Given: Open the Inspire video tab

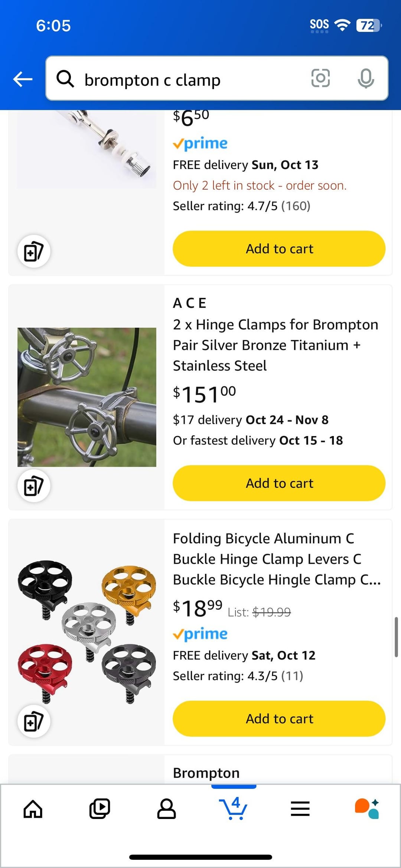Looking at the screenshot, I should click(x=100, y=808).
